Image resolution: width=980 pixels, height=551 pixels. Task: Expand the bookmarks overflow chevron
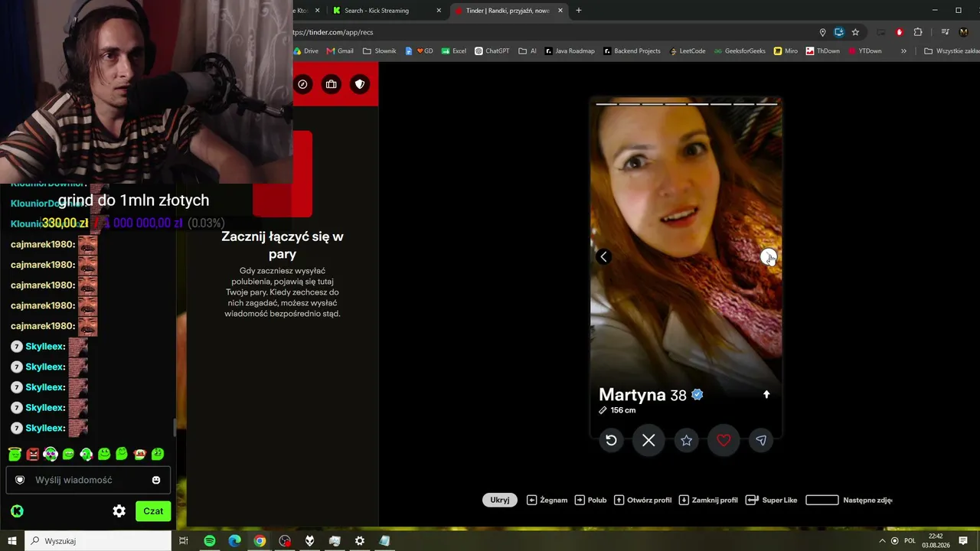point(903,51)
